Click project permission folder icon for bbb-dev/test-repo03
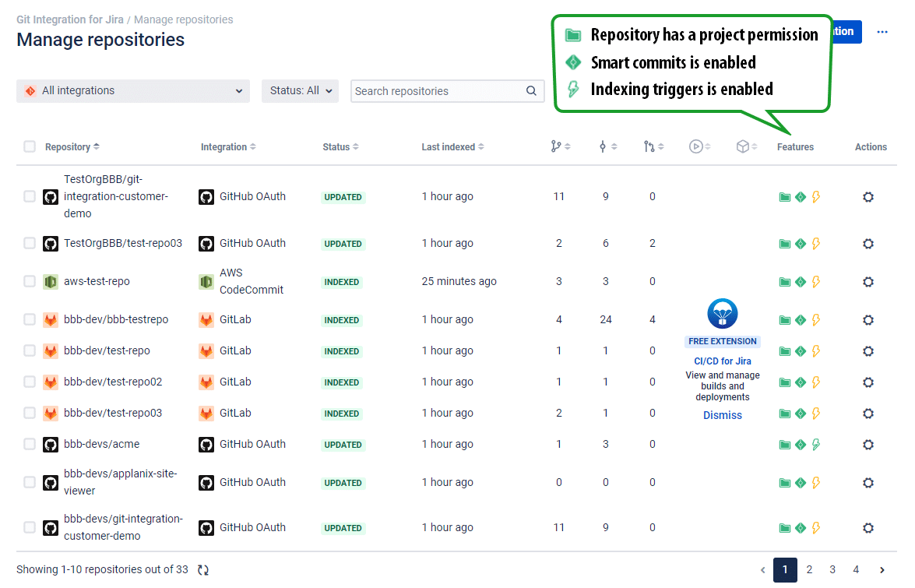Screen dimensions: 915x588 coord(785,414)
